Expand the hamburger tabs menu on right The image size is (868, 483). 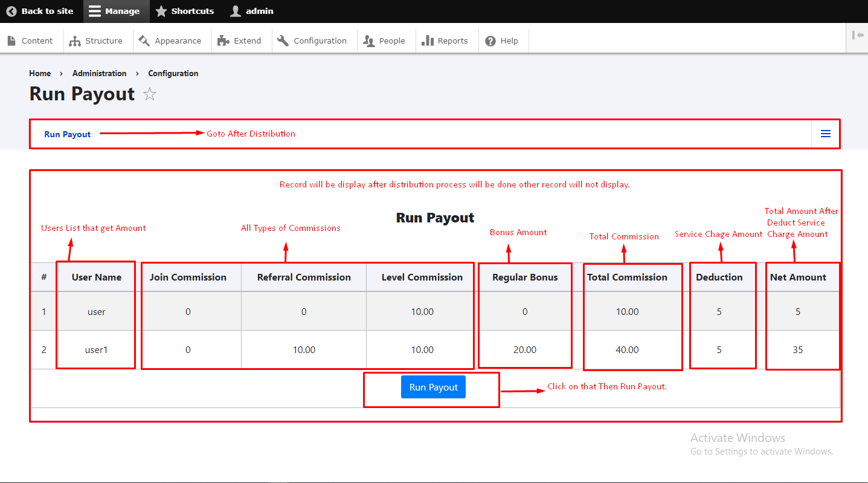[x=825, y=134]
